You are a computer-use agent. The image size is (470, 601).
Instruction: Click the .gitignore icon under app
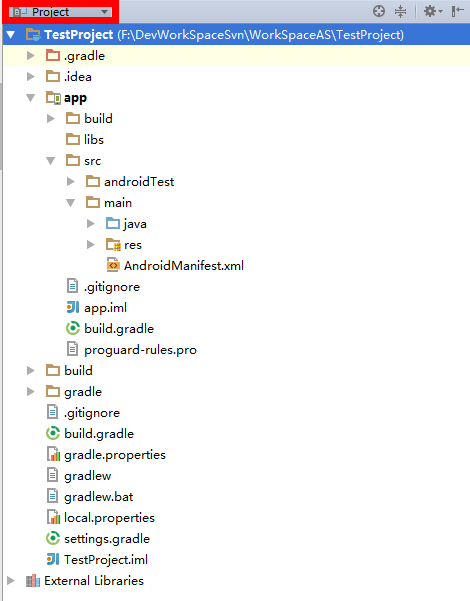[72, 286]
